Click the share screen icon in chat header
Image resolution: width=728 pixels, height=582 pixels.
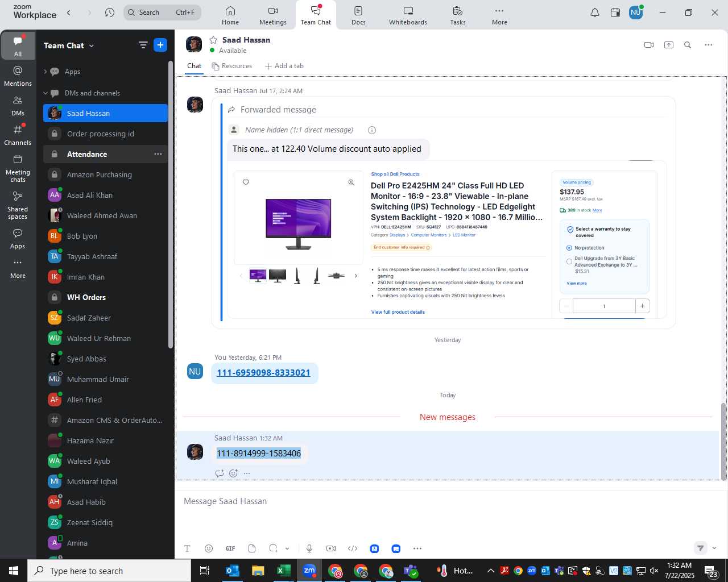point(669,45)
